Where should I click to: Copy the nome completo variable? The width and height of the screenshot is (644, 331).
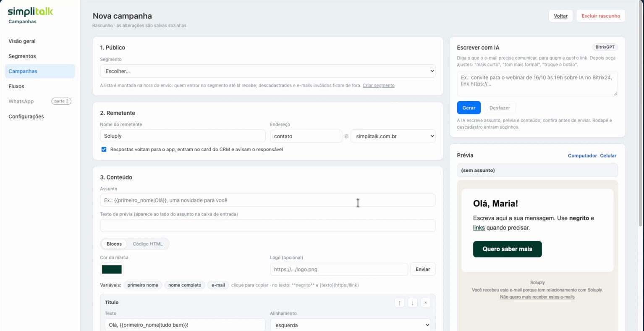(185, 285)
